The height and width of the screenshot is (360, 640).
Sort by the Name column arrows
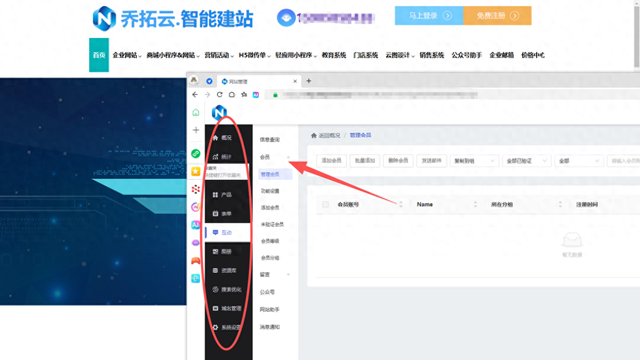(475, 204)
